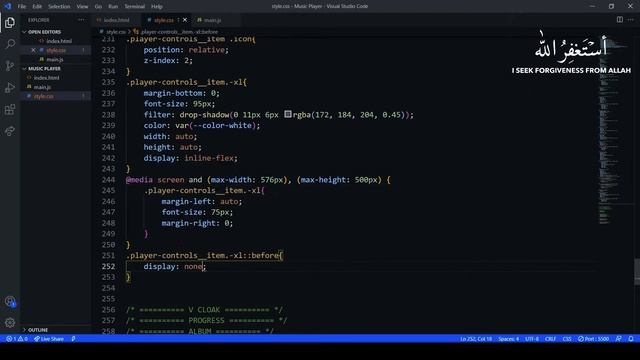Click the editor vertical scrollbar thumb

[637, 271]
